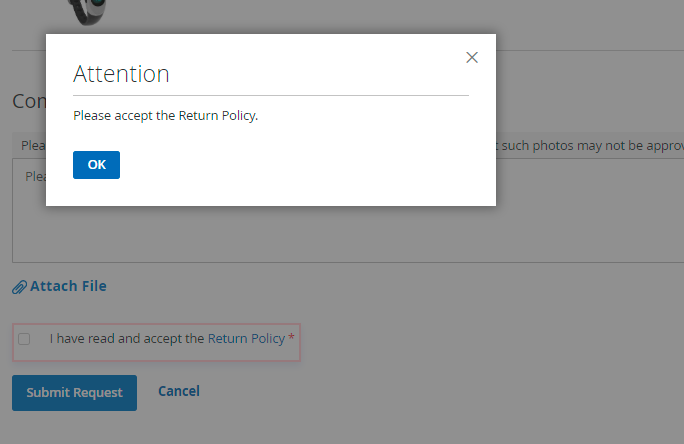Click the 'Please accept the Return Policy.' message
The height and width of the screenshot is (444, 684).
point(166,116)
